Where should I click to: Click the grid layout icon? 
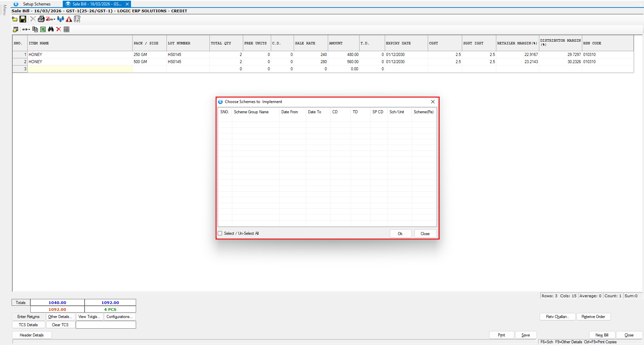coord(67,29)
